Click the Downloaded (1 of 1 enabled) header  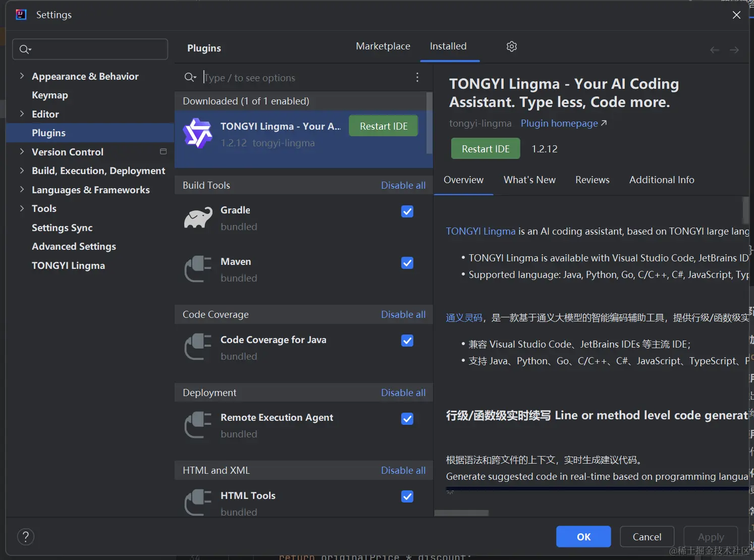[x=246, y=101]
